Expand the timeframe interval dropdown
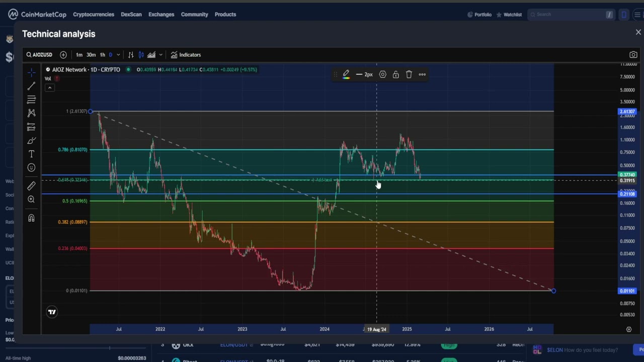 (x=118, y=55)
